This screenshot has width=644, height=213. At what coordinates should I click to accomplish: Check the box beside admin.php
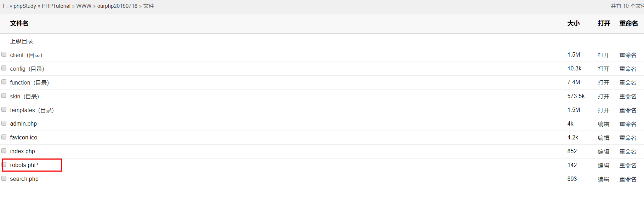[x=4, y=123]
